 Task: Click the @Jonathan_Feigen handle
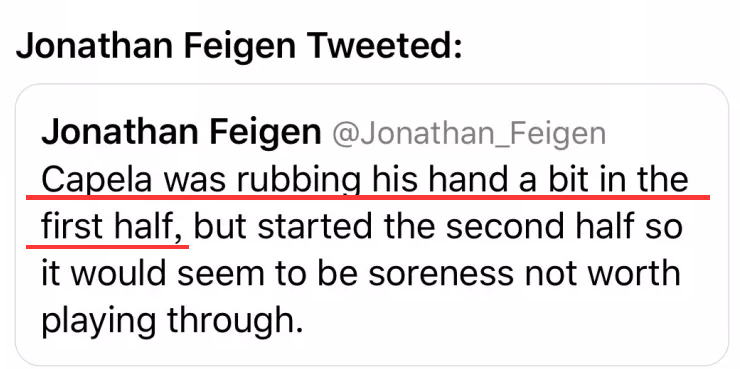(x=469, y=134)
